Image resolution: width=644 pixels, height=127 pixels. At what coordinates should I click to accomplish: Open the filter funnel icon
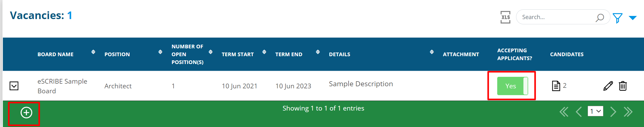(618, 18)
